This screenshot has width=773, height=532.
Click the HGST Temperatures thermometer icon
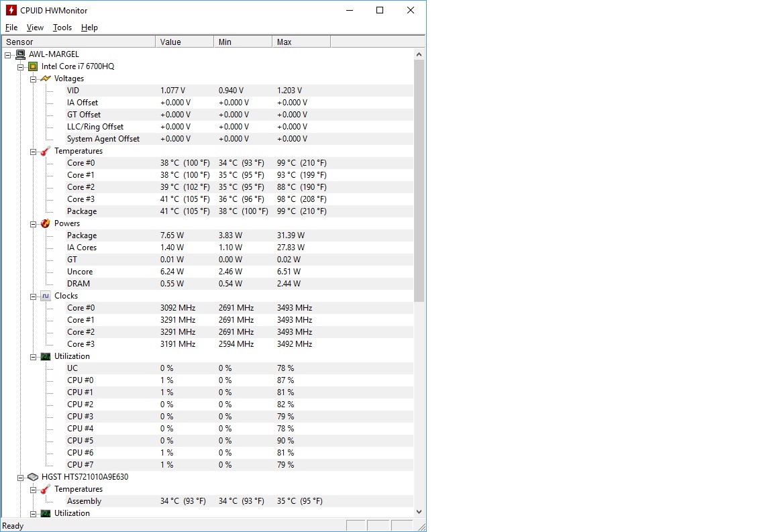click(x=46, y=489)
